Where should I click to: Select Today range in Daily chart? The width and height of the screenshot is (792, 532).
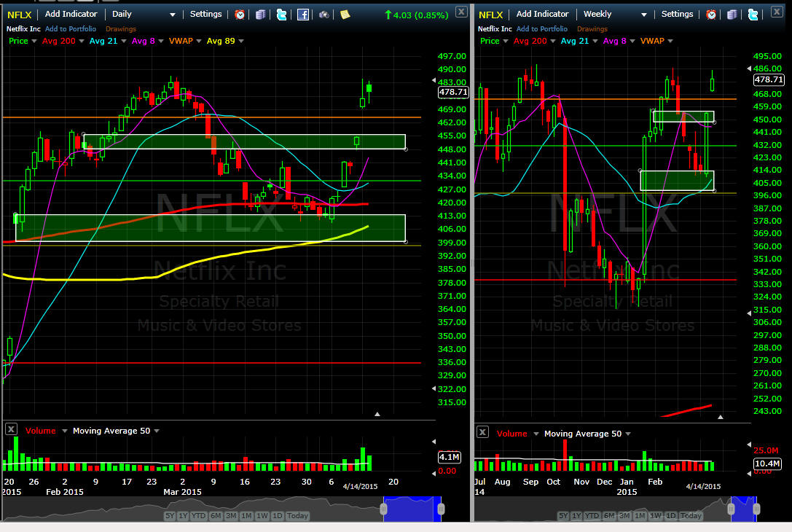297,516
